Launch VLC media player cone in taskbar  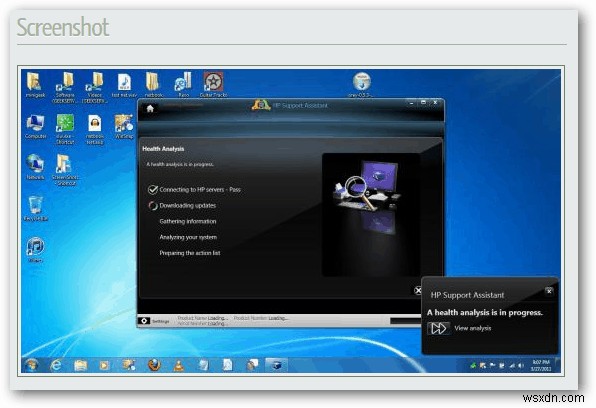tap(178, 365)
